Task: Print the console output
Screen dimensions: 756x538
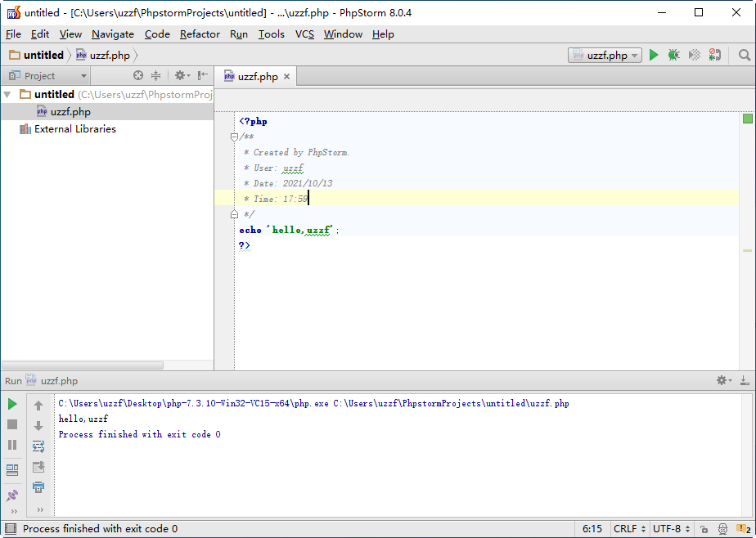Action: coord(38,487)
